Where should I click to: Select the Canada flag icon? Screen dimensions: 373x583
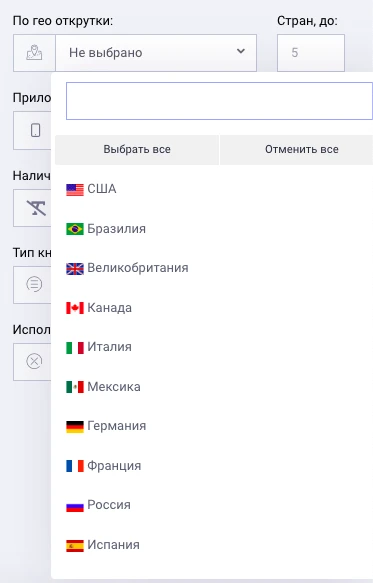(75, 308)
